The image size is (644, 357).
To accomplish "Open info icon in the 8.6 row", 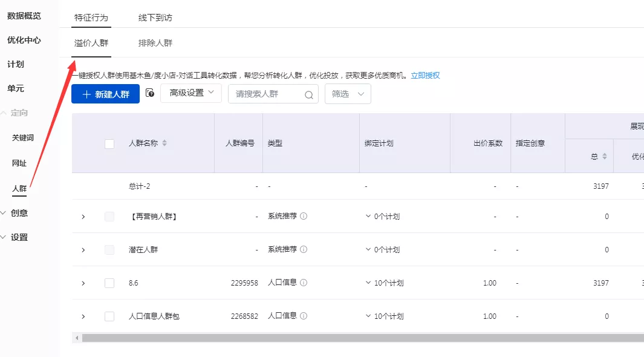I will pos(304,283).
